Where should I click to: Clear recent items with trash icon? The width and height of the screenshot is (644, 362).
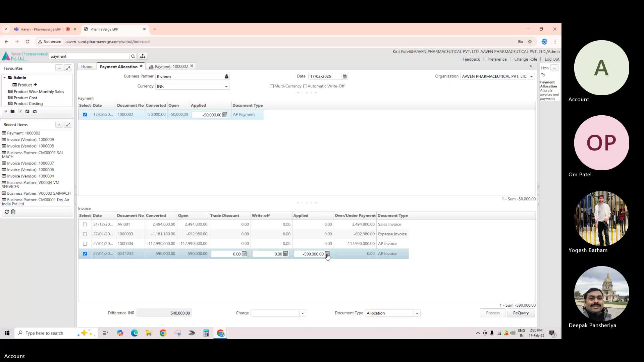point(13,212)
